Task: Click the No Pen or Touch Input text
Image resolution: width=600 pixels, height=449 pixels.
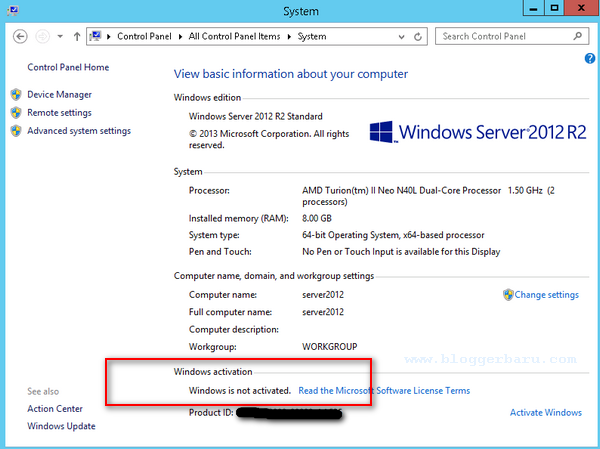Action: (401, 252)
